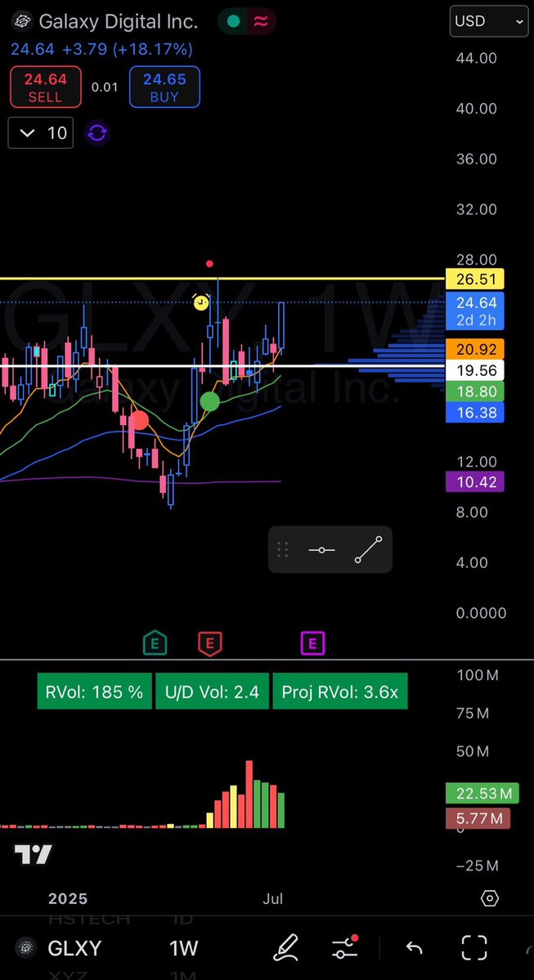
Task: Tap the green market status dot
Action: 234,22
